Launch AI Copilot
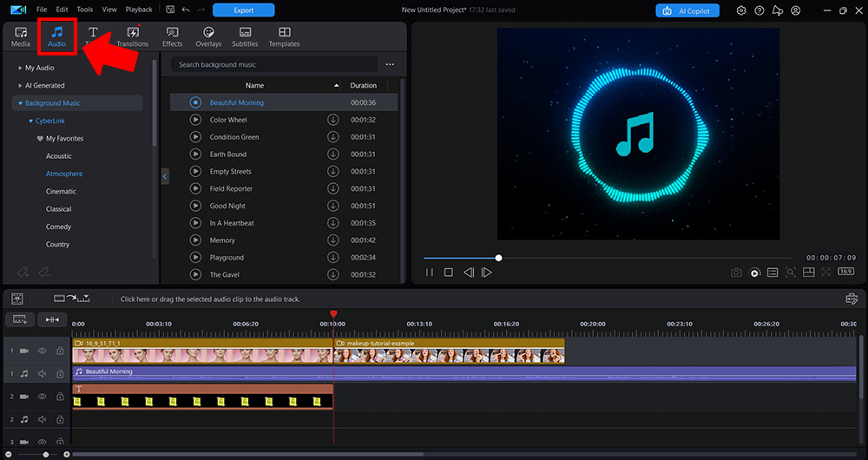 click(687, 10)
